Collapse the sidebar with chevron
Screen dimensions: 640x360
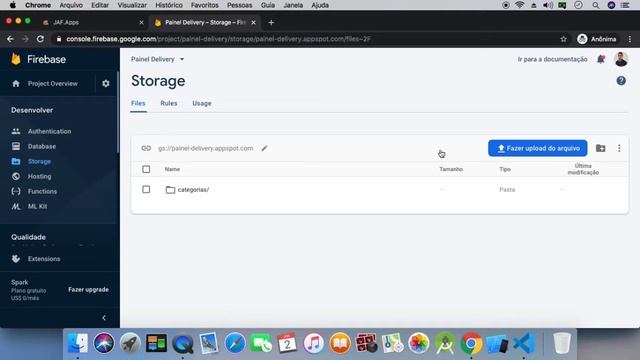pos(104,318)
